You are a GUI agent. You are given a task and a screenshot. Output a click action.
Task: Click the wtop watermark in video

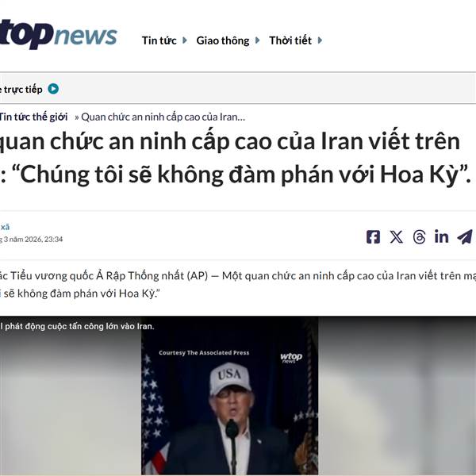point(291,358)
